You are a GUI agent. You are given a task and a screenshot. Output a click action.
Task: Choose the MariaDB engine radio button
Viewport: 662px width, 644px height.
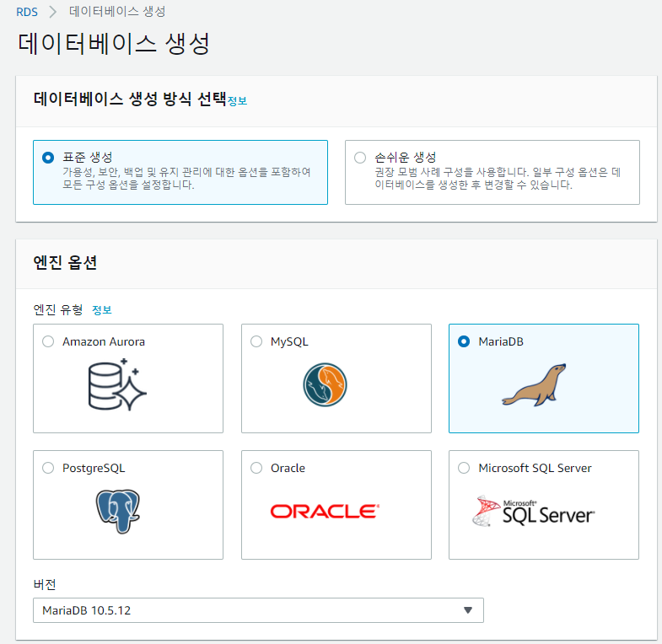464,341
